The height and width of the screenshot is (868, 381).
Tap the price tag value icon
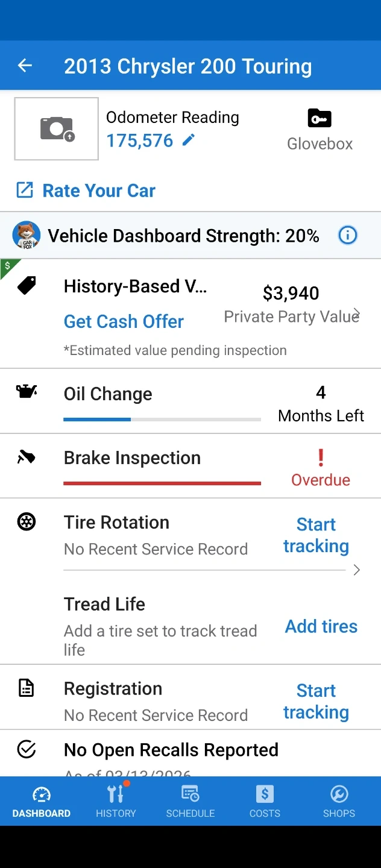point(27,286)
